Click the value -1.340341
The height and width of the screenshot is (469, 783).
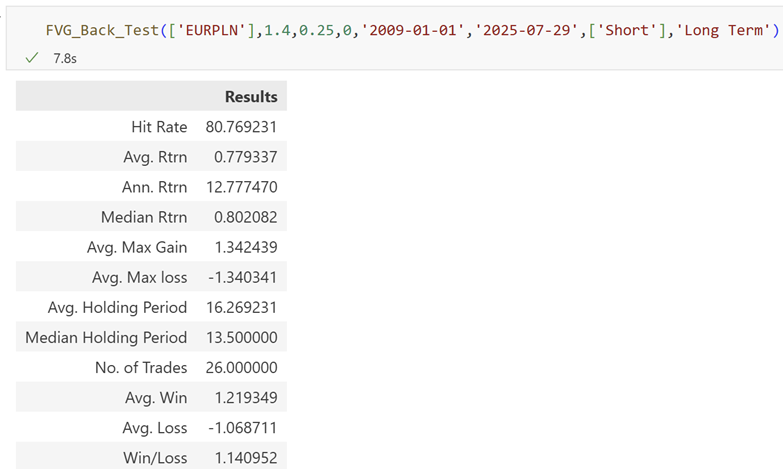coord(242,277)
